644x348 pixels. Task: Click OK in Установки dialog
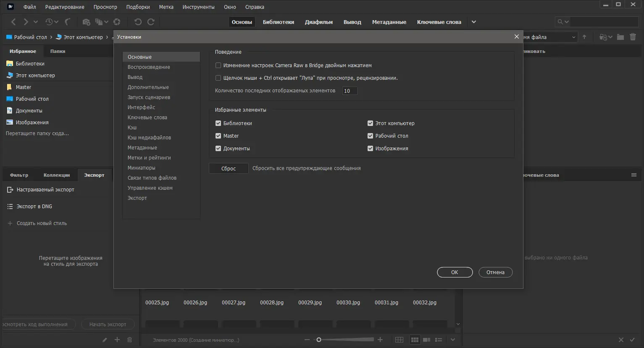pyautogui.click(x=455, y=272)
